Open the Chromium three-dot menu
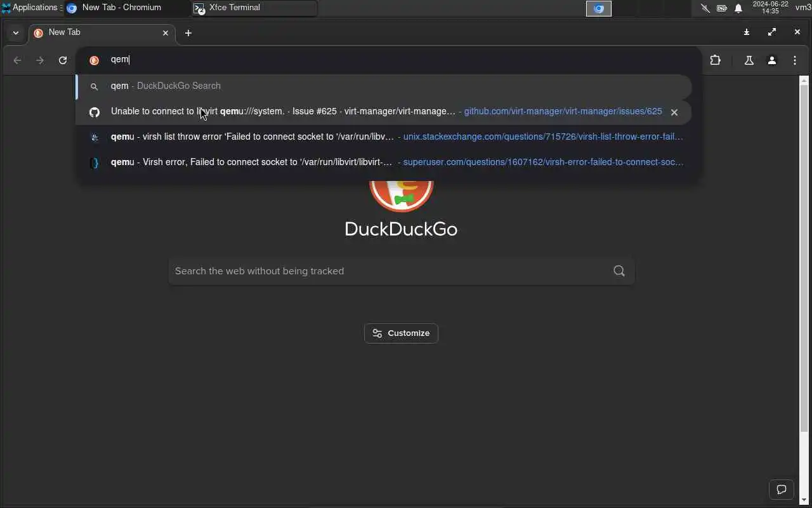 click(794, 60)
